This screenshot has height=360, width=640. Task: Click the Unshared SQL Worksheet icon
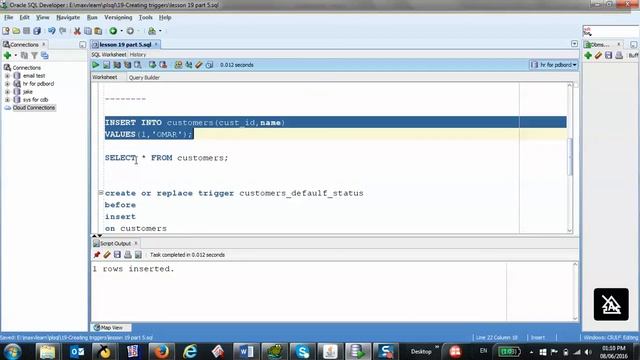(178, 65)
